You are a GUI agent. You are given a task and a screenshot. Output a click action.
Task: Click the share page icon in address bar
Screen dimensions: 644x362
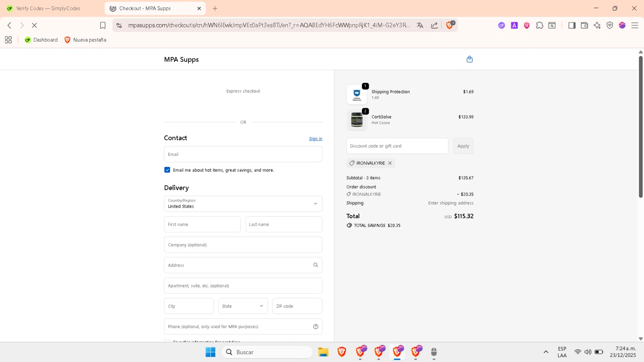(434, 25)
